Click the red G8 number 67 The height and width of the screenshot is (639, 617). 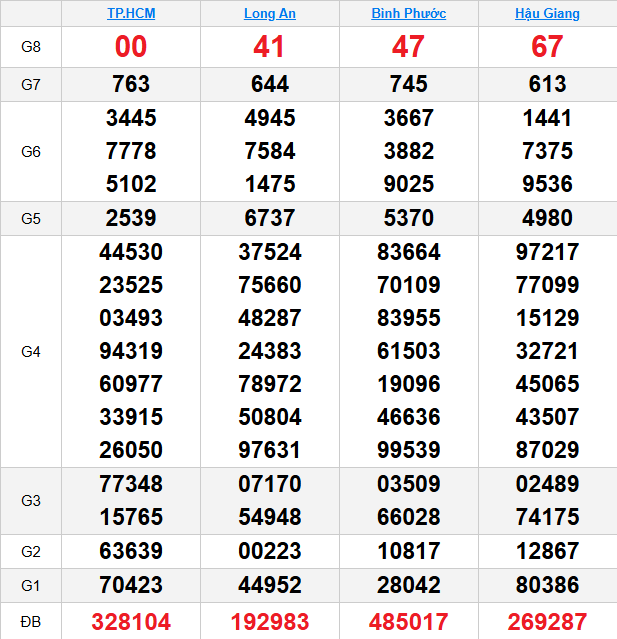click(x=547, y=46)
